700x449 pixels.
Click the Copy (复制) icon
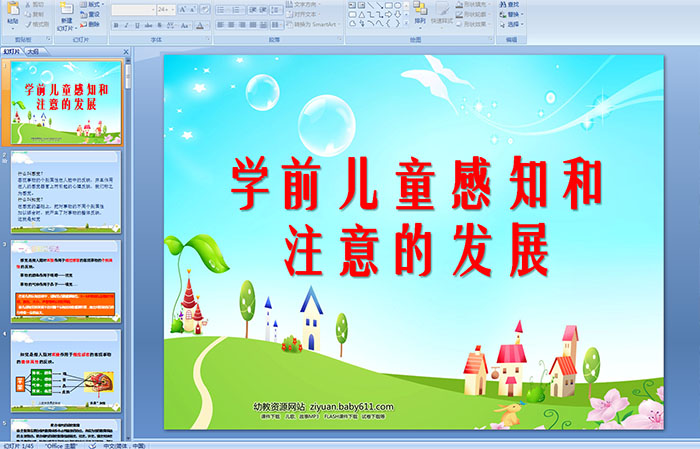(x=28, y=14)
